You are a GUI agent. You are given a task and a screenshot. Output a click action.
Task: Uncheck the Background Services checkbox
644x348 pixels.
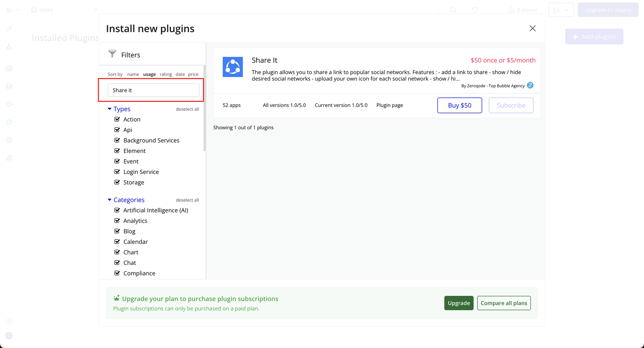[x=117, y=140]
